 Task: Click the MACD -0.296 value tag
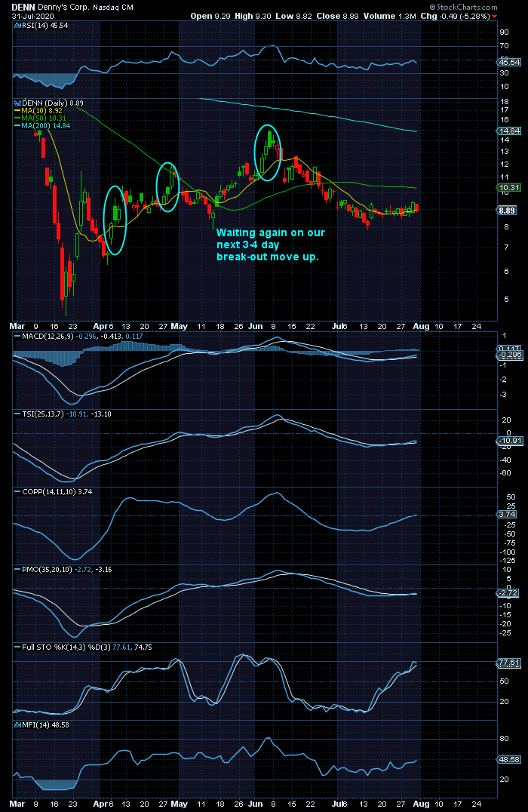coord(511,355)
